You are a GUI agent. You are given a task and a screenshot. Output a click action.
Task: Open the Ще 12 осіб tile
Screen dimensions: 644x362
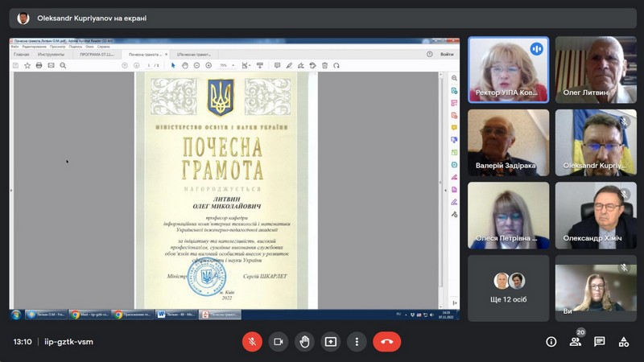pos(509,288)
